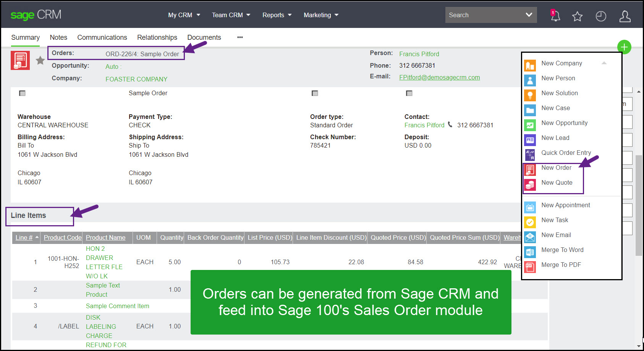Click the favorites star in the top bar
Image resolution: width=644 pixels, height=351 pixels.
(577, 16)
